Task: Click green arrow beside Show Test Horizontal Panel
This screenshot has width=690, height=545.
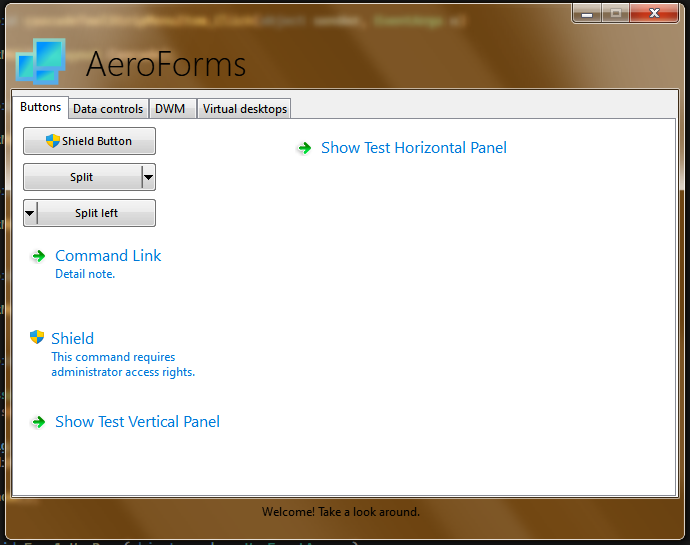Action: 305,148
